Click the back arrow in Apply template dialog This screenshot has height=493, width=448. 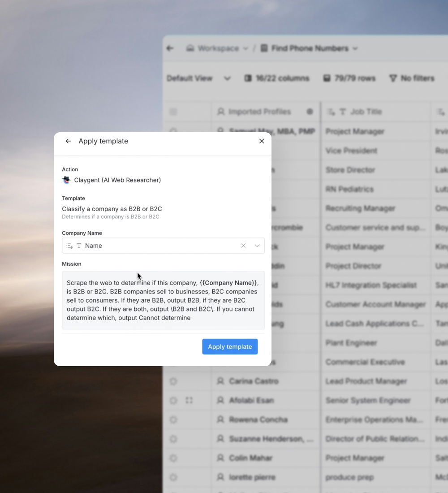tap(68, 141)
